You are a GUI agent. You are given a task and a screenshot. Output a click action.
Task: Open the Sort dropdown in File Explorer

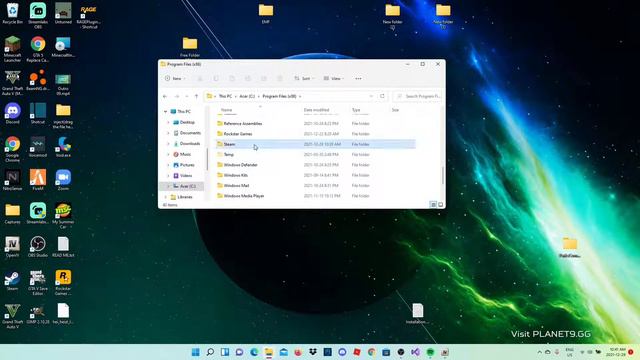[304, 78]
